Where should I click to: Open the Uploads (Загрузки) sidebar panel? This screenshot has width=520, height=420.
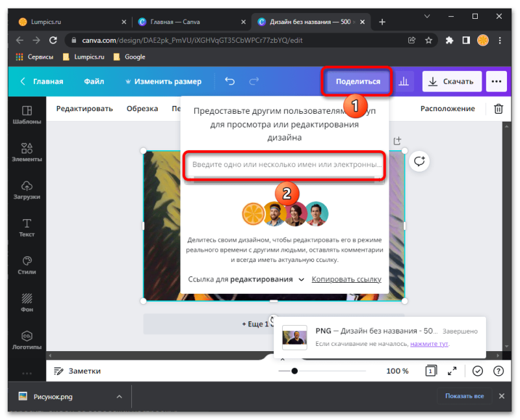27,190
